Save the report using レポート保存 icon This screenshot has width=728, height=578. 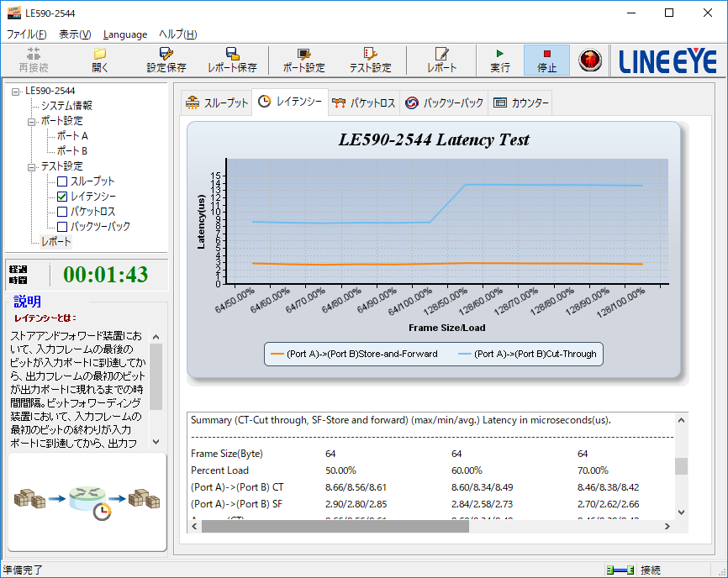click(232, 60)
